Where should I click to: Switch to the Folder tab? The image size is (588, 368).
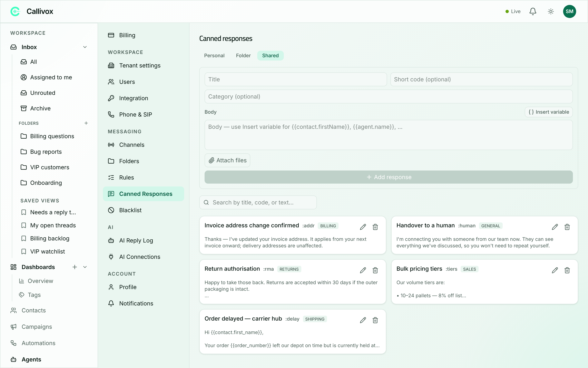(243, 55)
